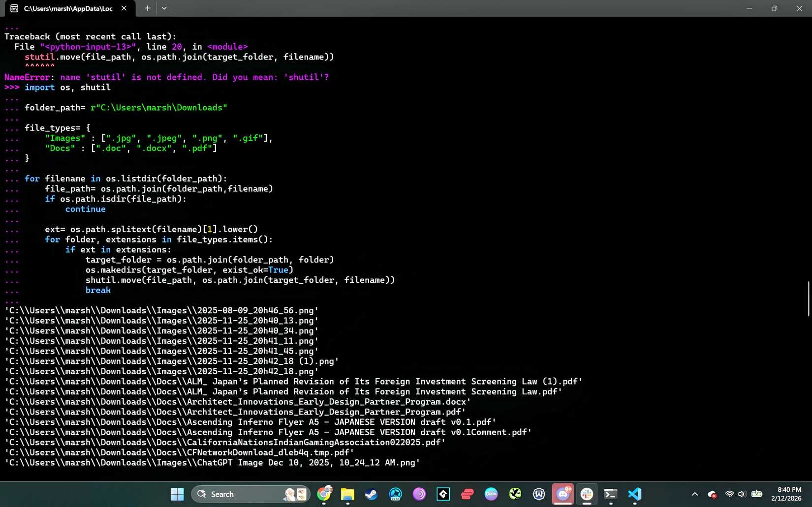Click the folder_path Downloads string
Image resolution: width=812 pixels, height=507 pixels.
[x=158, y=108]
